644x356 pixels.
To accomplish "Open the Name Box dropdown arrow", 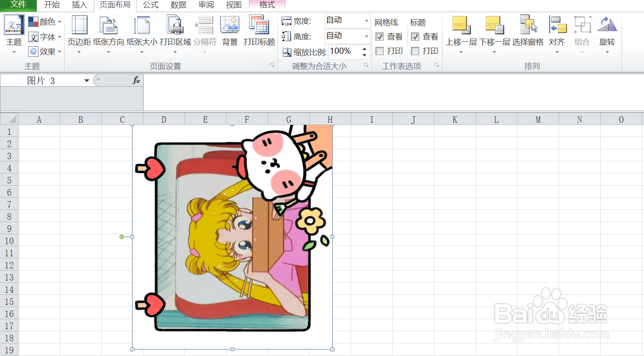I will pos(87,81).
